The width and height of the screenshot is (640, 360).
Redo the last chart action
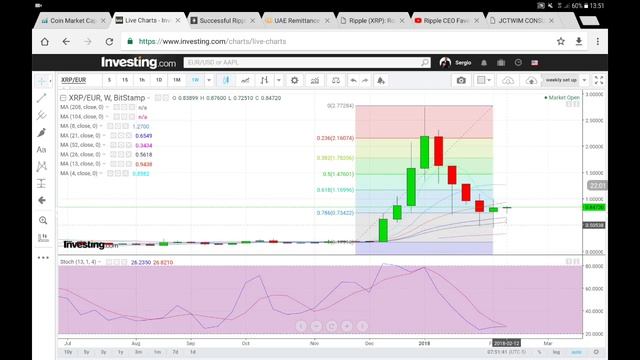tap(365, 80)
